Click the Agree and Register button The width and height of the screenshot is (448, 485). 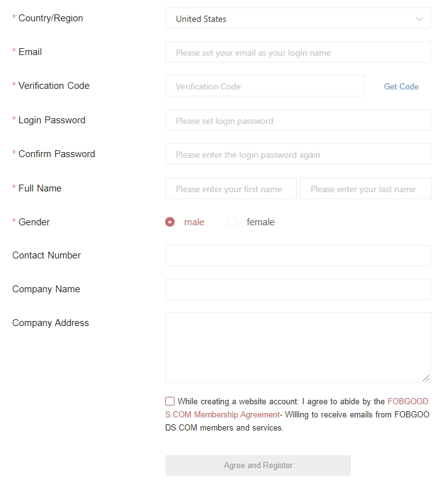258,466
